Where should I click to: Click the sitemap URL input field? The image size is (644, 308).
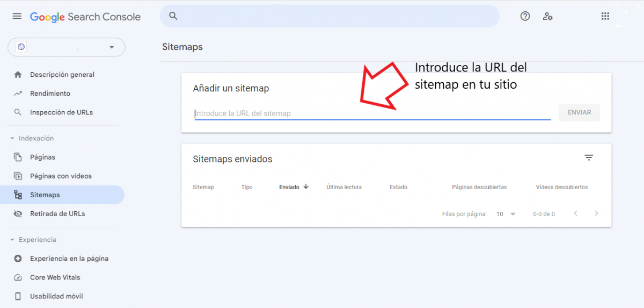coord(372,113)
